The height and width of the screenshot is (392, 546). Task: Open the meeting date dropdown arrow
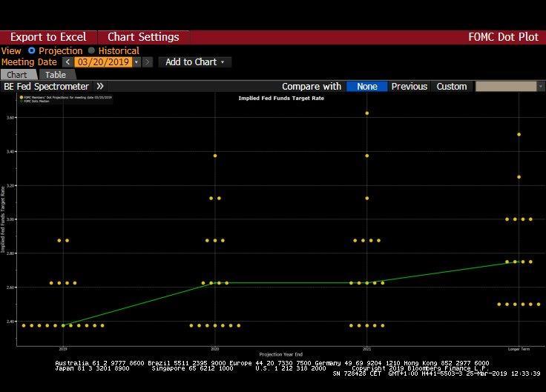136,62
